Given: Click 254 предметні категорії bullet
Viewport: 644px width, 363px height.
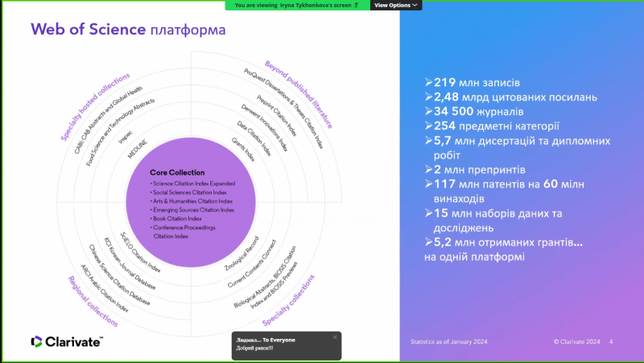Looking at the screenshot, I should [492, 126].
